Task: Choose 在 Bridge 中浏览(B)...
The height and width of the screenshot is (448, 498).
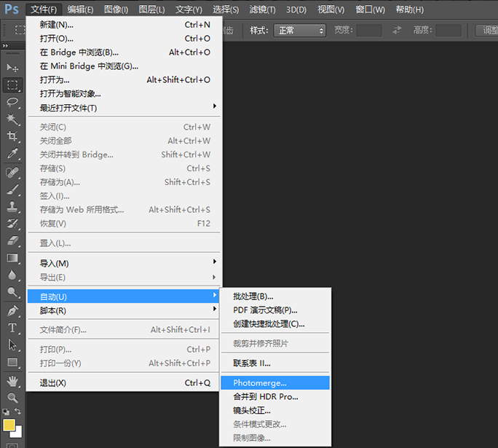Action: click(x=124, y=52)
